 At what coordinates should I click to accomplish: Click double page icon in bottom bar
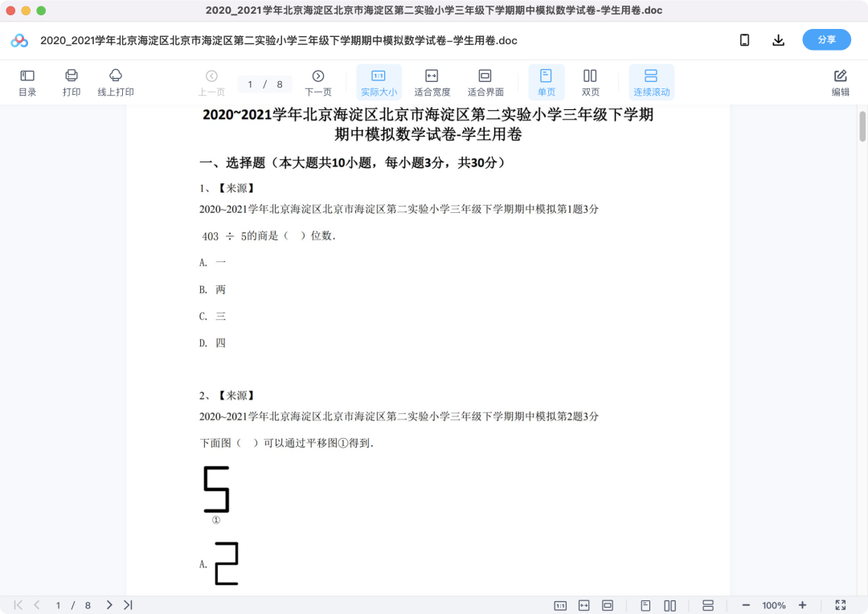(x=669, y=606)
